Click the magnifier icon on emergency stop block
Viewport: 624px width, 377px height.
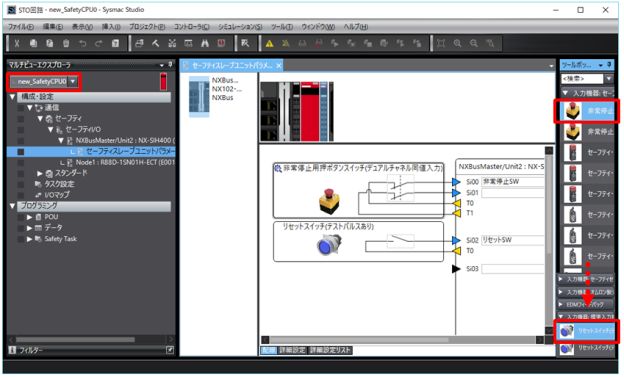[278, 168]
